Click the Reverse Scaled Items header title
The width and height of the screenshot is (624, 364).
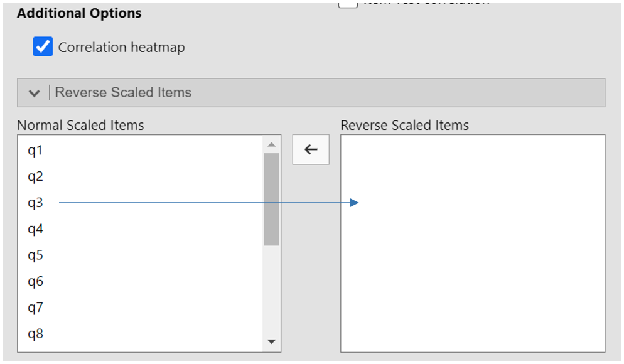click(x=123, y=93)
